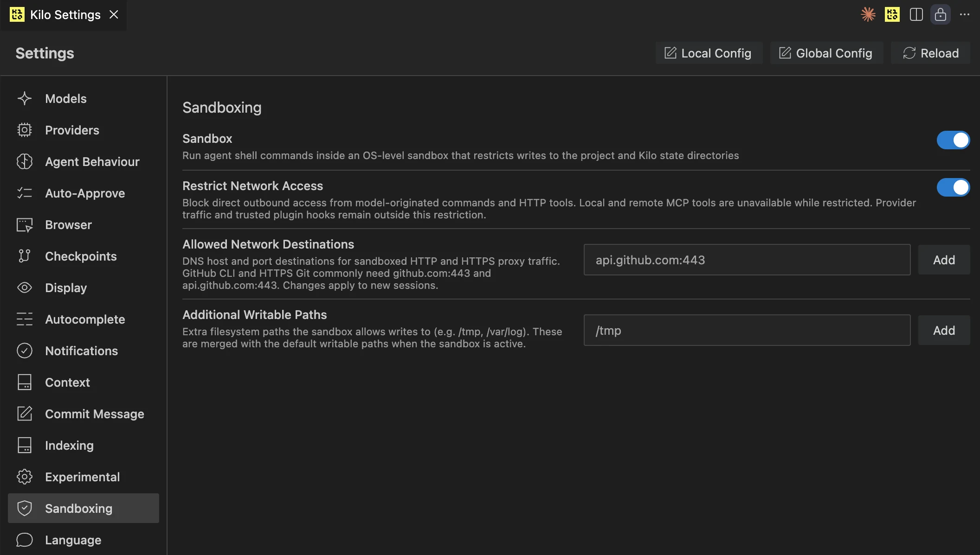
Task: Click the Kilo logo in title bar actions
Action: (892, 14)
